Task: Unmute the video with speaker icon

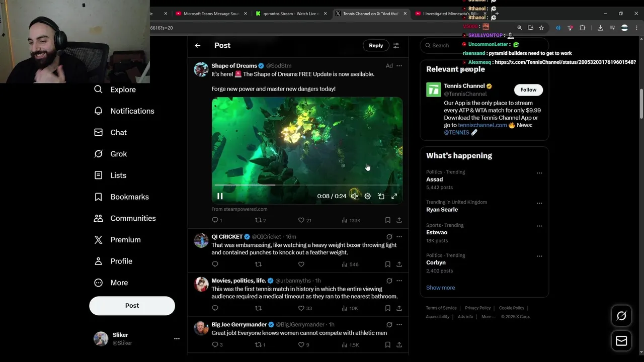Action: coord(355,196)
